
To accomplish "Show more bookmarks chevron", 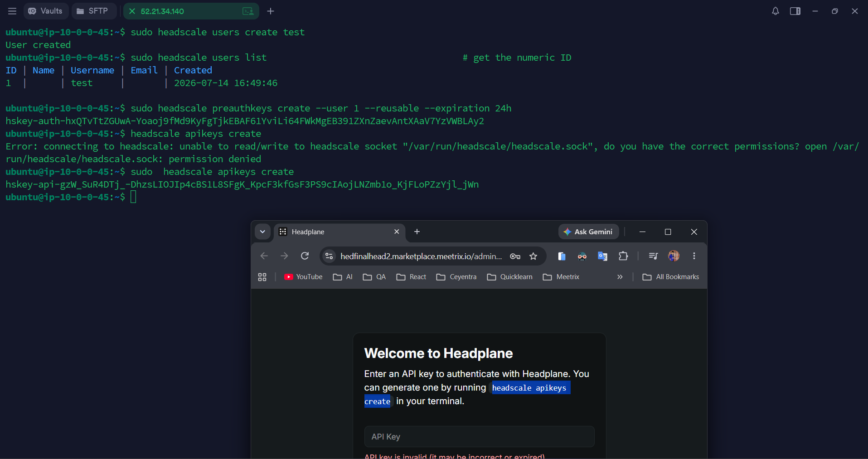I will click(620, 277).
